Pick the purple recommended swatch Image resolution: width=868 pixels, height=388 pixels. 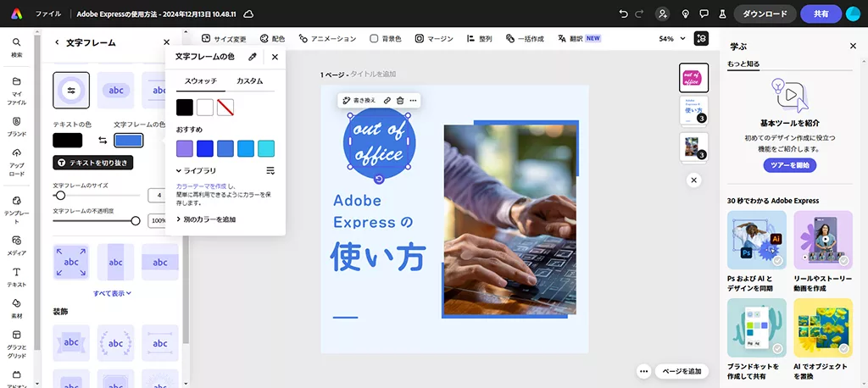[x=185, y=148]
